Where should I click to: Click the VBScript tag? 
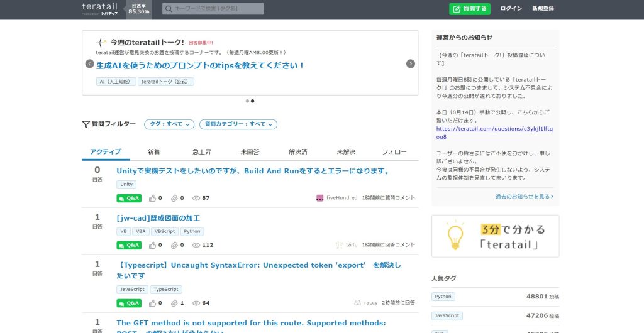tap(165, 231)
